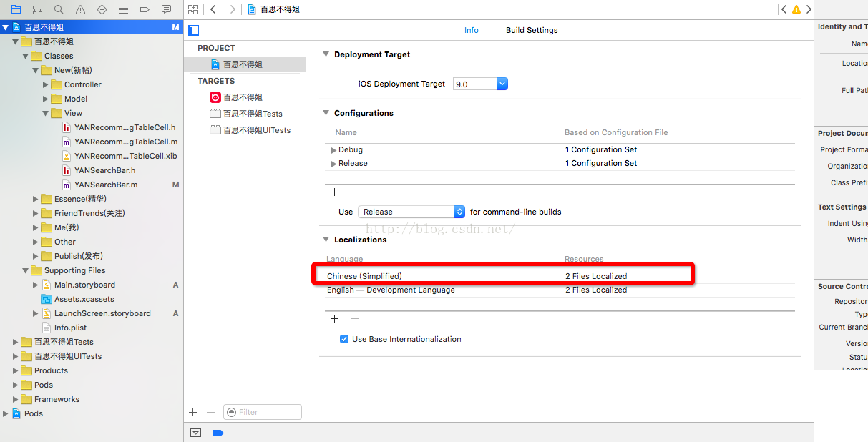Switch to the Symbol navigator icon
The width and height of the screenshot is (868, 442).
coord(37,9)
